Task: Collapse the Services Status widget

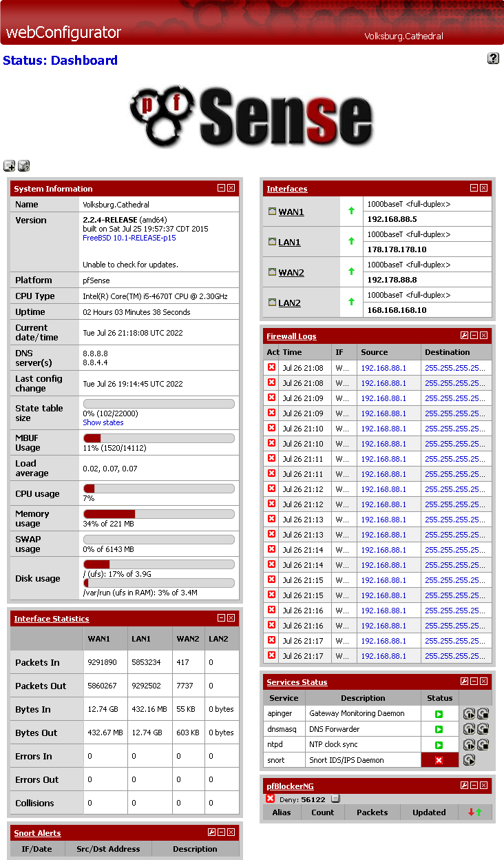Action: 474,682
